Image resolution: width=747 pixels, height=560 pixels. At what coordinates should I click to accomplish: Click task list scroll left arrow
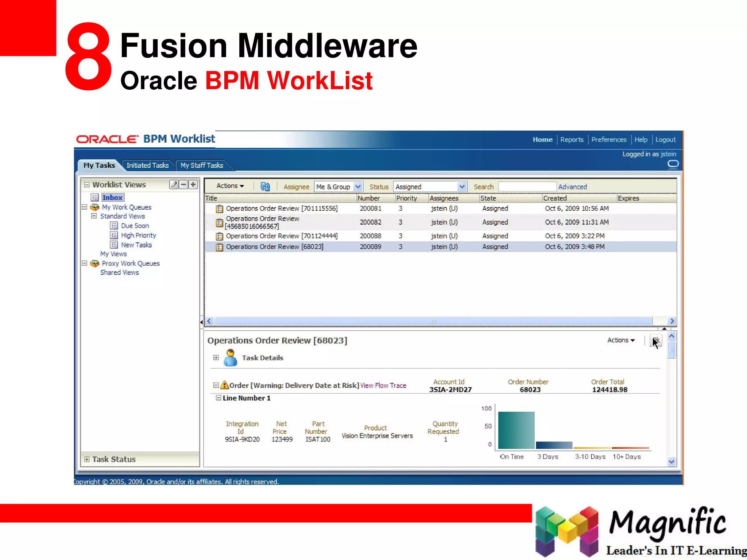pyautogui.click(x=209, y=321)
